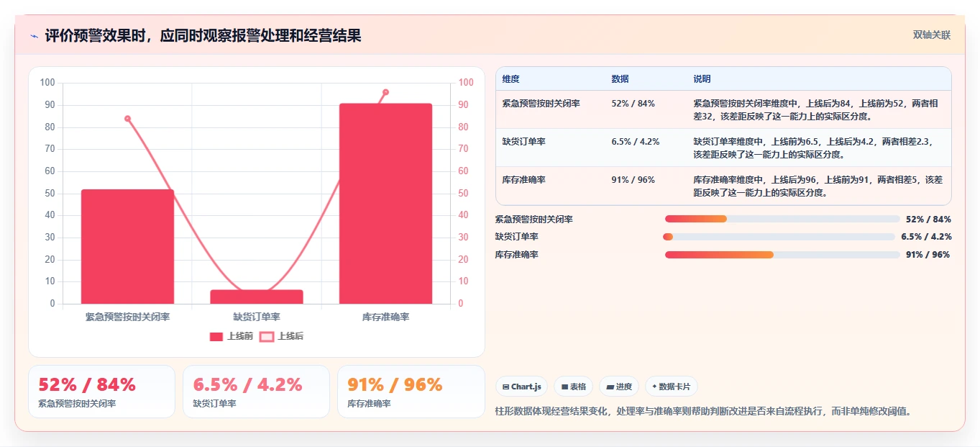
Task: Click the 100 tick on the right pink y-axis
Action: pyautogui.click(x=466, y=83)
